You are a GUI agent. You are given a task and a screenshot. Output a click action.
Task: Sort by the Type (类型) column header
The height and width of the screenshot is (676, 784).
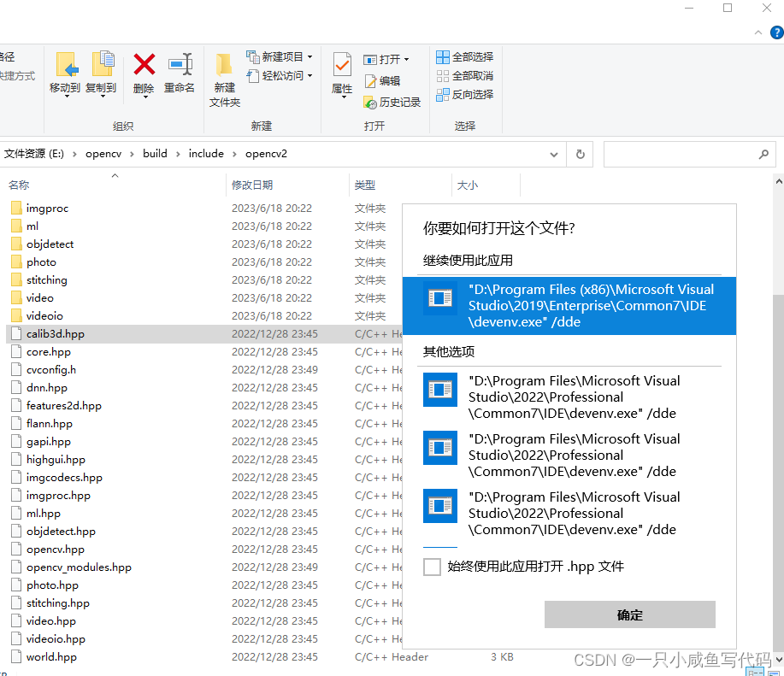coord(364,185)
